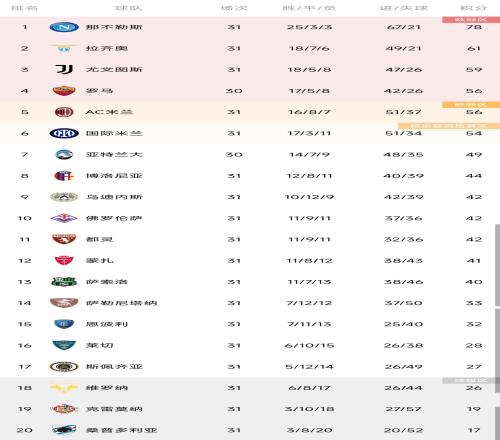Click the Lazio eagle crest

pyautogui.click(x=64, y=48)
